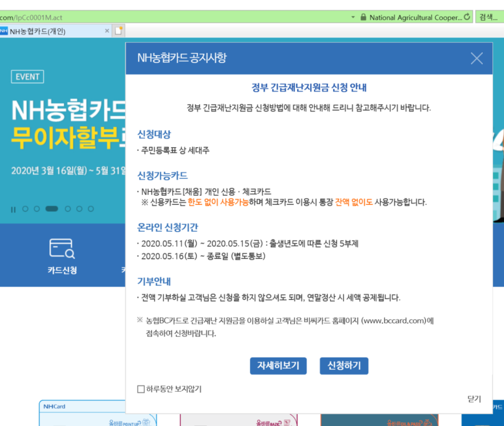The width and height of the screenshot is (504, 426).
Task: Click the www.bccard.com text in notice
Action: (x=394, y=320)
